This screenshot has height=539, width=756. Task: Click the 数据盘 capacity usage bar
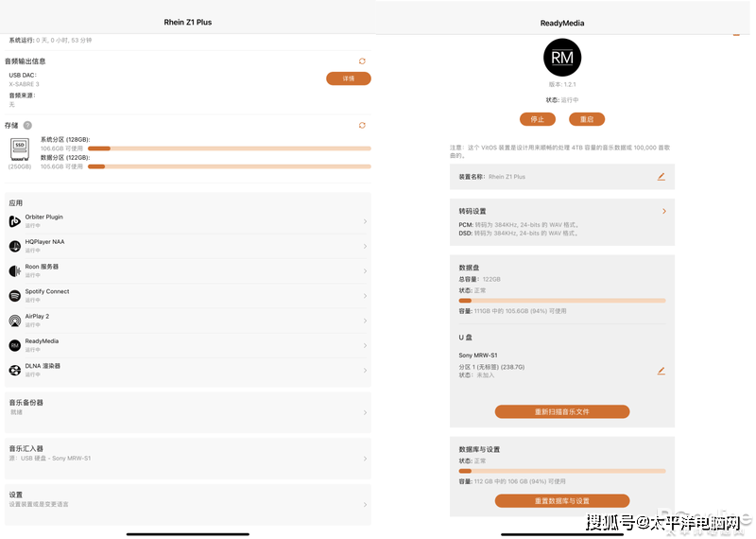tap(561, 301)
